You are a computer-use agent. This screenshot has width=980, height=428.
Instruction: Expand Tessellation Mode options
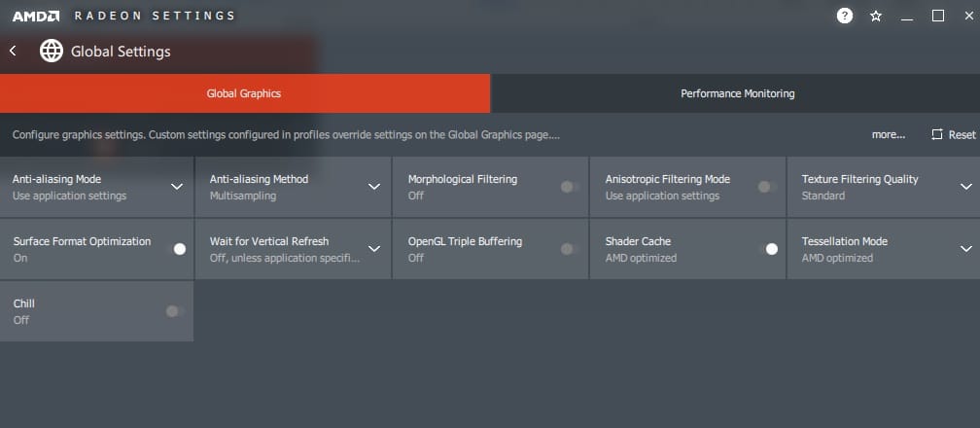point(965,249)
